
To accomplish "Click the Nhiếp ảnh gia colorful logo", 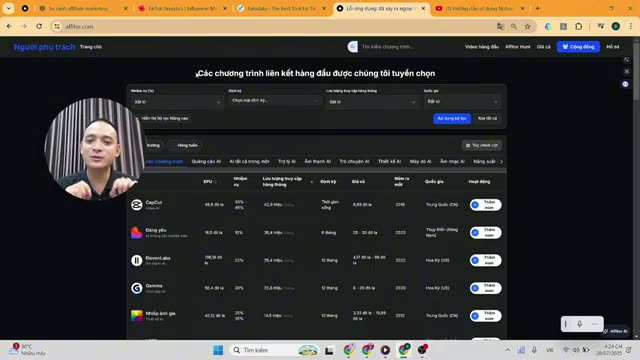I will click(136, 316).
